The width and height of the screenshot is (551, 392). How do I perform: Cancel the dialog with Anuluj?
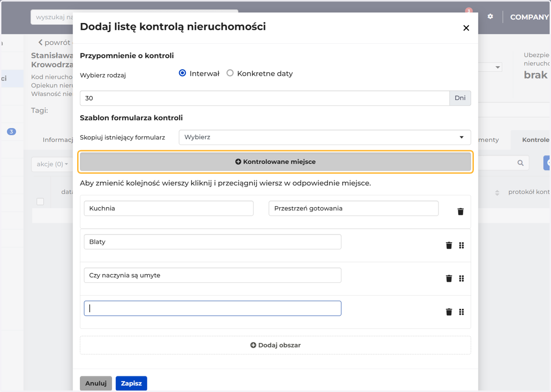96,383
